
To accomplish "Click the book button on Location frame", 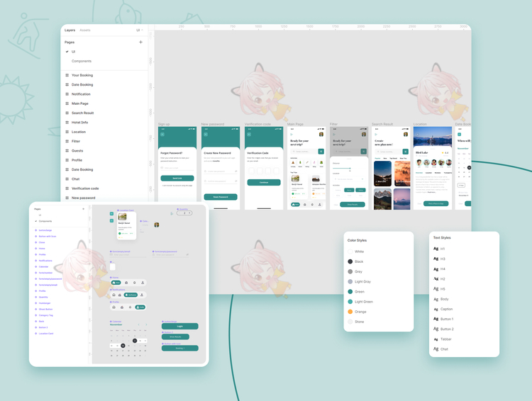I will (x=436, y=204).
